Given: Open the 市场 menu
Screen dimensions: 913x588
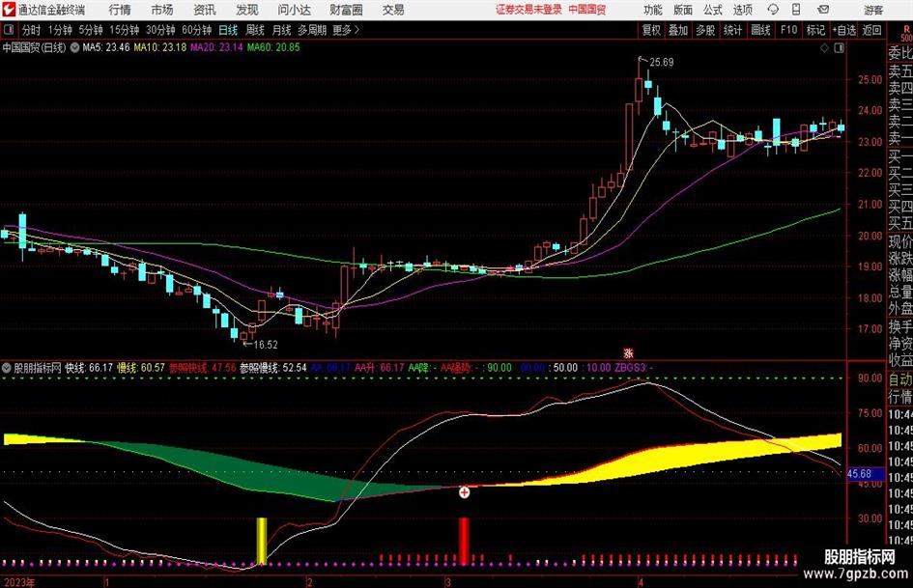Looking at the screenshot, I should coord(162,10).
